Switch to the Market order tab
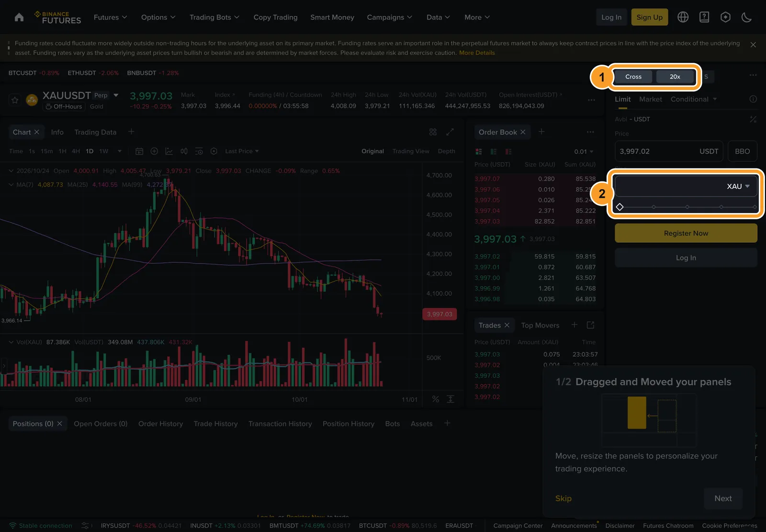This screenshot has width=766, height=532. pyautogui.click(x=651, y=99)
